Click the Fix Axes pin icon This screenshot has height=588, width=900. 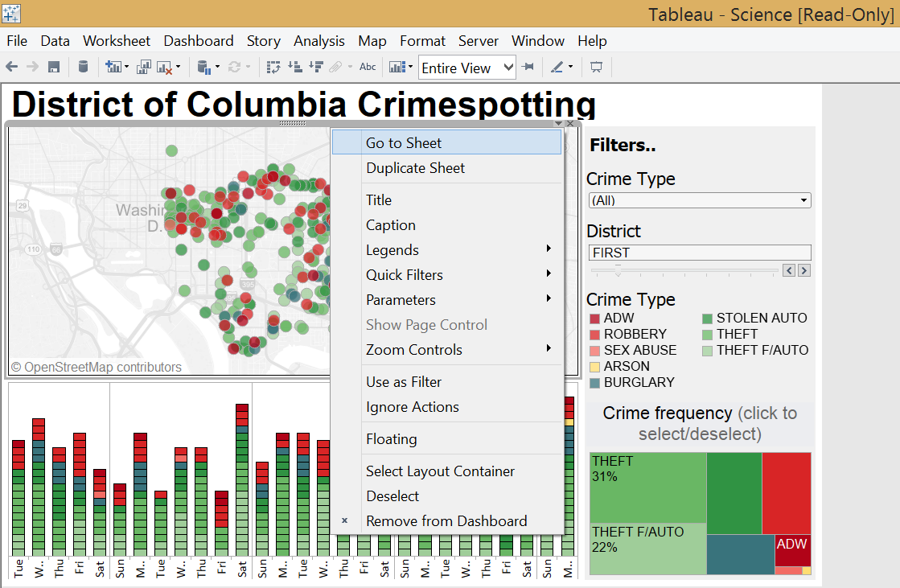528,68
